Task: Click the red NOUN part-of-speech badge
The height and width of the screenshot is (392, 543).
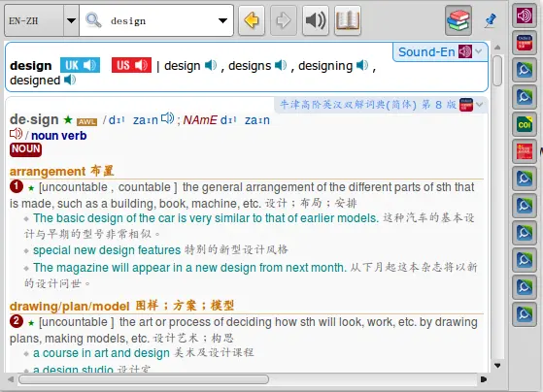Action: 25,149
